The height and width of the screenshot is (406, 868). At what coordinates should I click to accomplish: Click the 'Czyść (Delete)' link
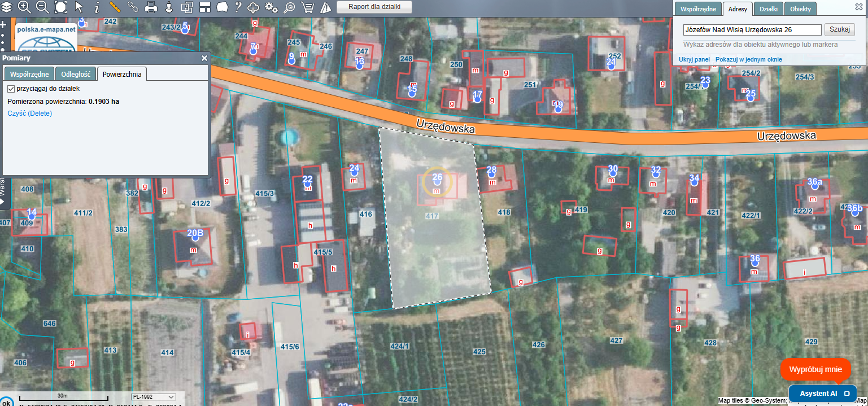[29, 113]
